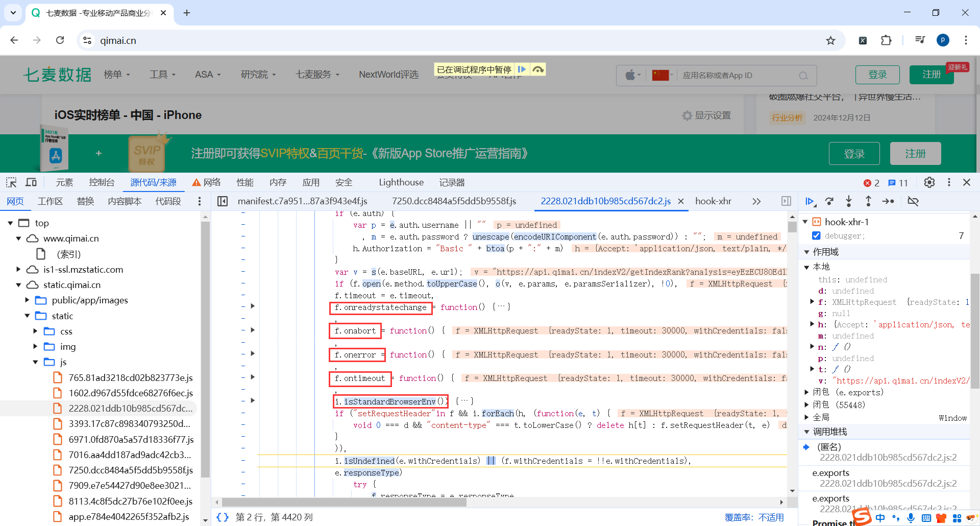The width and height of the screenshot is (980, 526).
Task: Step into next function call
Action: click(849, 201)
